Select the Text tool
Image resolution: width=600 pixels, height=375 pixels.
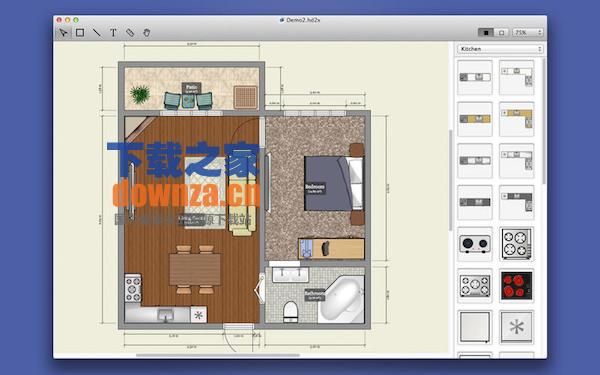click(113, 33)
